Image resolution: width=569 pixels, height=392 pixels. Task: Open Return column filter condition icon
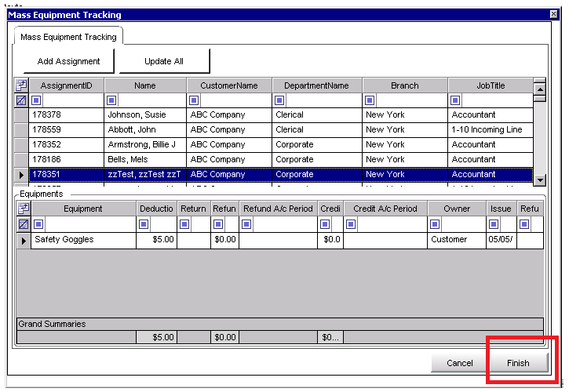tap(184, 224)
